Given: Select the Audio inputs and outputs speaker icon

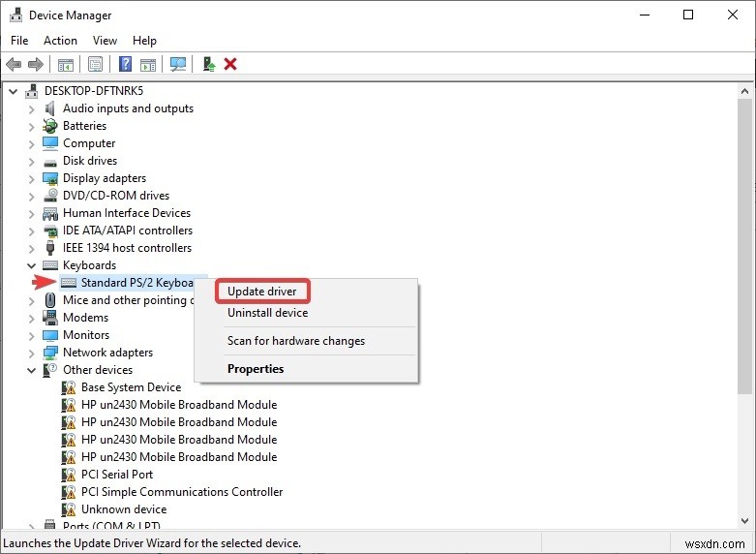Looking at the screenshot, I should [x=49, y=108].
